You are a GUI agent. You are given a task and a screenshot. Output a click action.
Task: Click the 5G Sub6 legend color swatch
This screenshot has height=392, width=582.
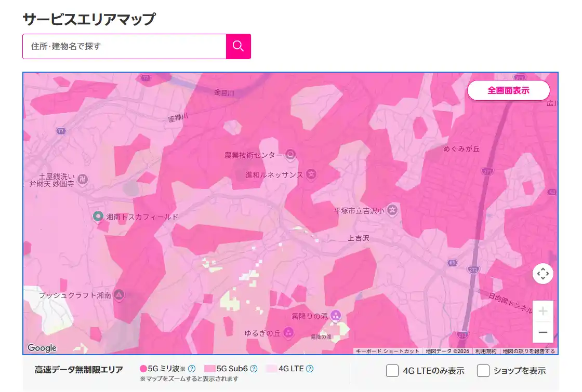pos(210,369)
